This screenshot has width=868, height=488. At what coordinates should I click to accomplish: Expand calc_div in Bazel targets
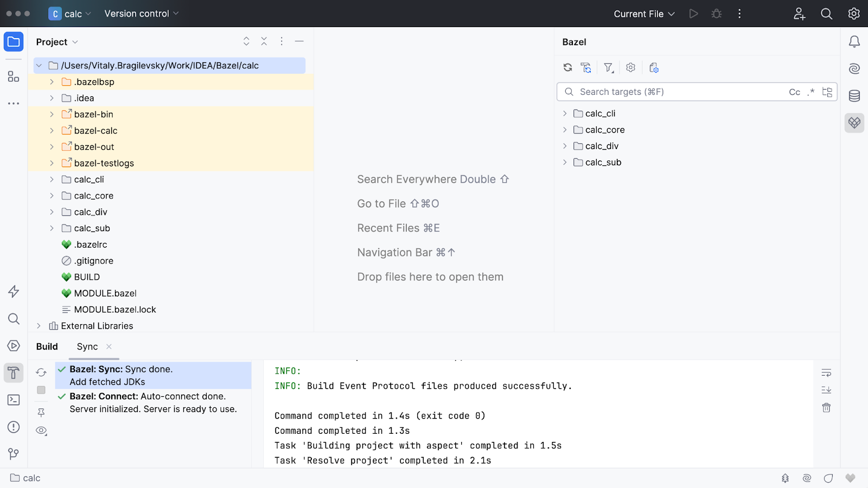[x=565, y=146]
